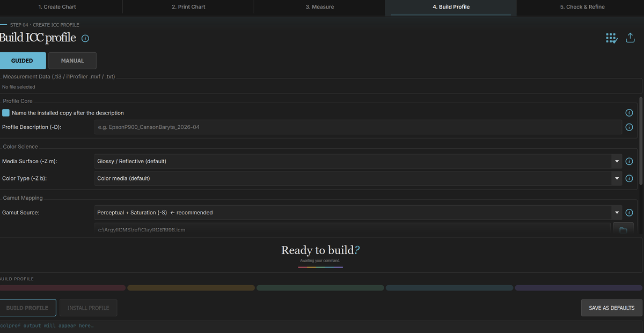Toggle 'Name the installed copy after the description' checkbox
Viewport: 644px width, 333px height.
(6, 113)
